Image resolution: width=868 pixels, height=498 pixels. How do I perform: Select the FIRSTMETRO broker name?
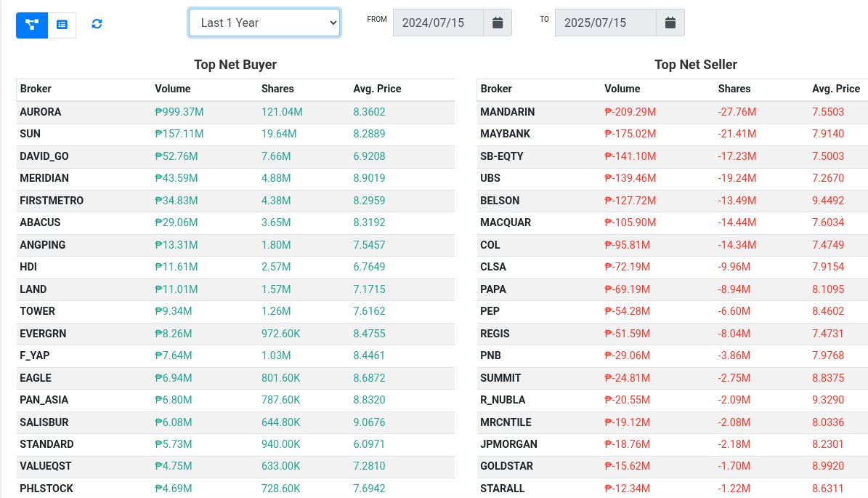tap(52, 201)
